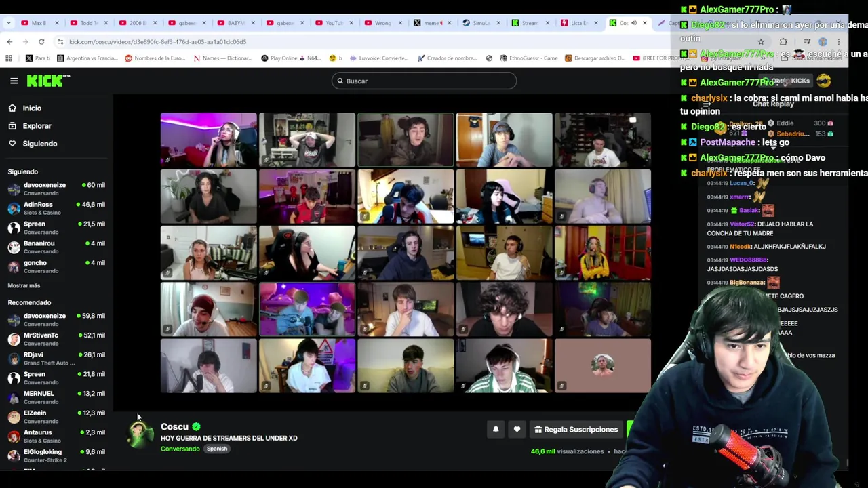Open the EthnoGuessr Game bookmark
Screen dimensions: 868x488
528,58
